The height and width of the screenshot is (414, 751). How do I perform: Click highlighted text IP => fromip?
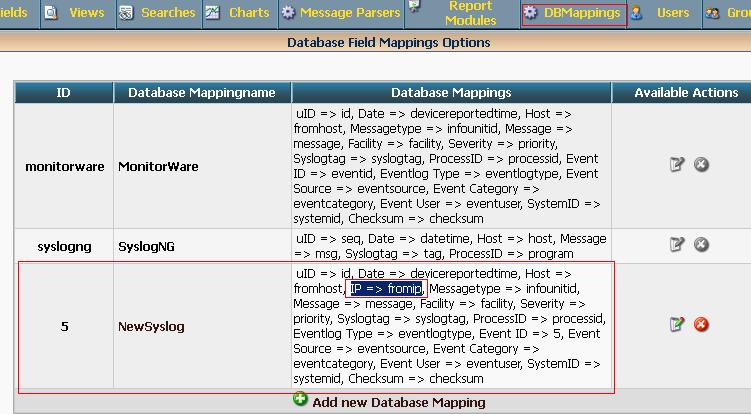coord(386,288)
